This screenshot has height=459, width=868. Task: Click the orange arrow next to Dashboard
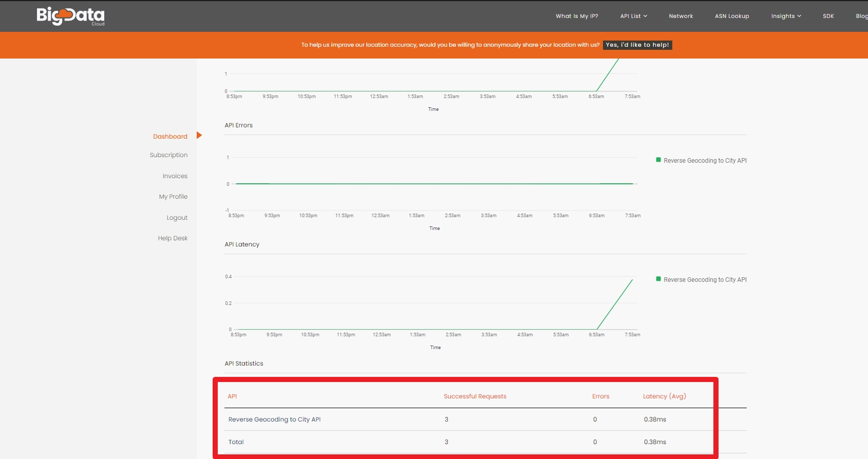coord(199,136)
